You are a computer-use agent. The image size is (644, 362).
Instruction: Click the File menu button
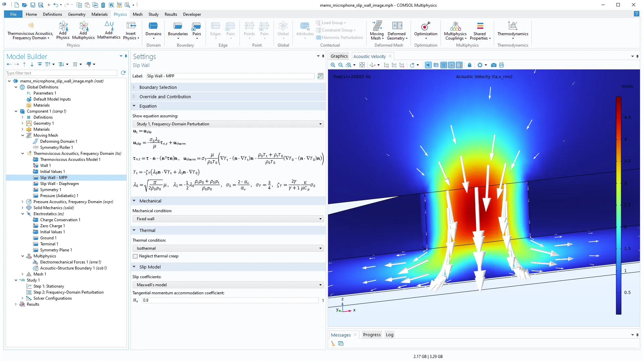click(x=13, y=14)
